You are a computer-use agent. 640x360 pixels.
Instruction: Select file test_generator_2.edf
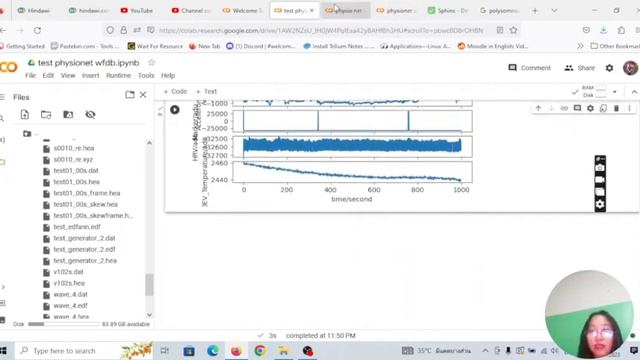[x=84, y=249]
